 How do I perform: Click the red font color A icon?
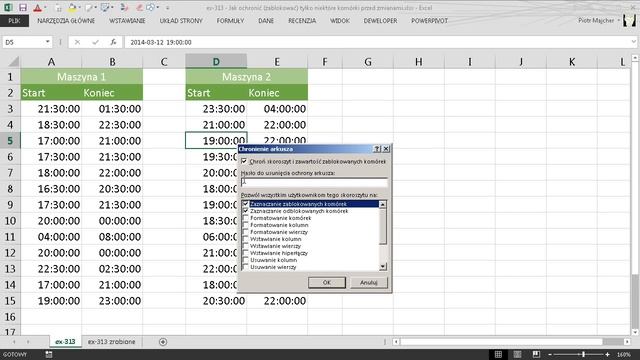[37, 7]
